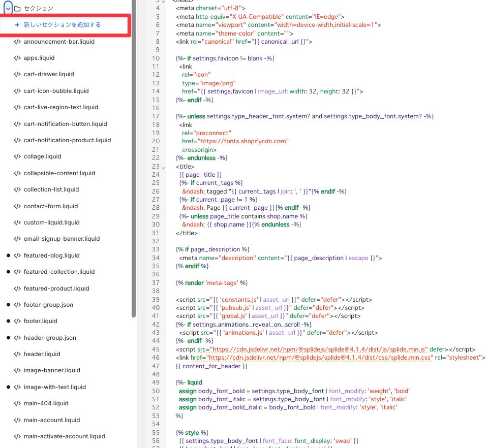Viewport: 488px width, 448px height.
Task: Click line number 45 in the gutter
Action: point(156,349)
